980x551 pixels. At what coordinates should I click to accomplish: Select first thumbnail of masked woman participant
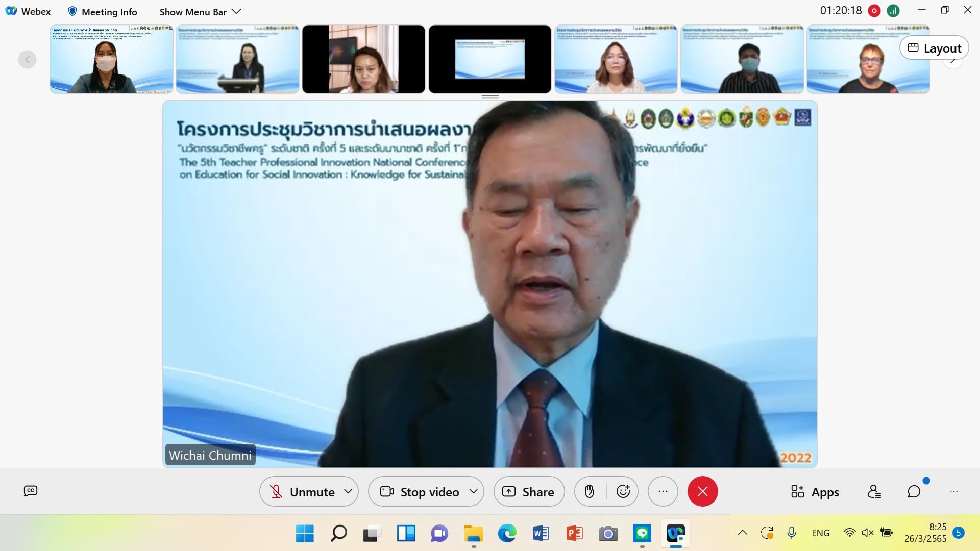coord(111,59)
